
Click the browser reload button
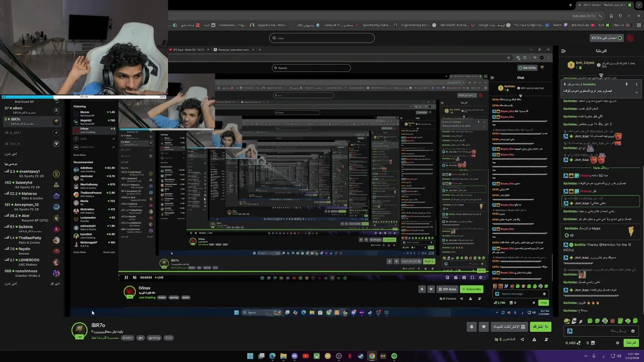[620, 16]
